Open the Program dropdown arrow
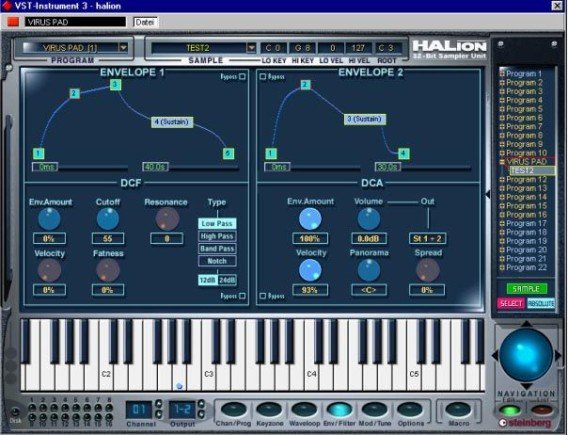The height and width of the screenshot is (435, 568). (123, 47)
